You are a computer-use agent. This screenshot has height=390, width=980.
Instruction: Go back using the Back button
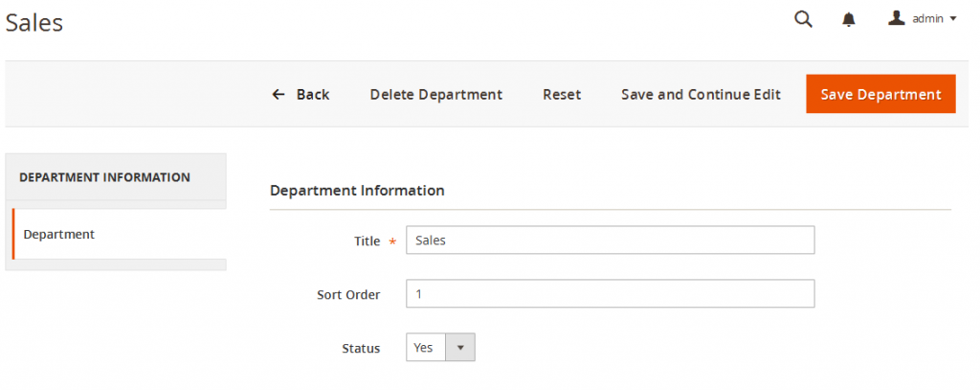(x=301, y=95)
